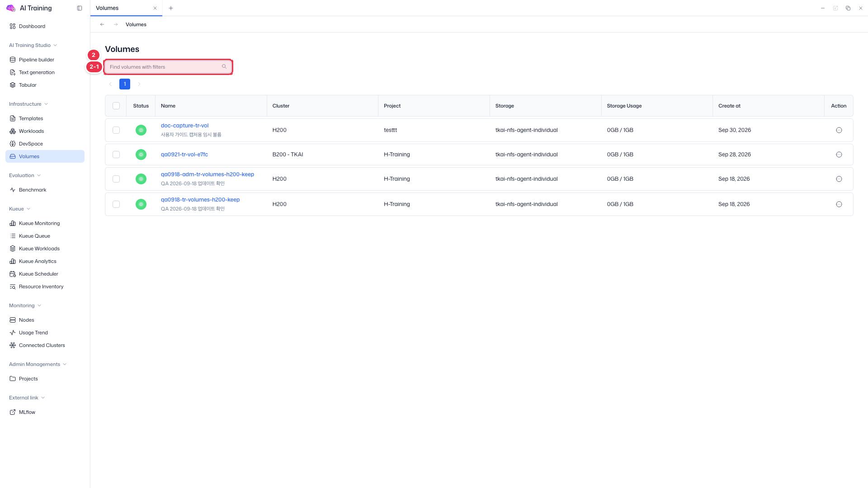
Task: Open the Resource Inventory icon
Action: [13, 286]
